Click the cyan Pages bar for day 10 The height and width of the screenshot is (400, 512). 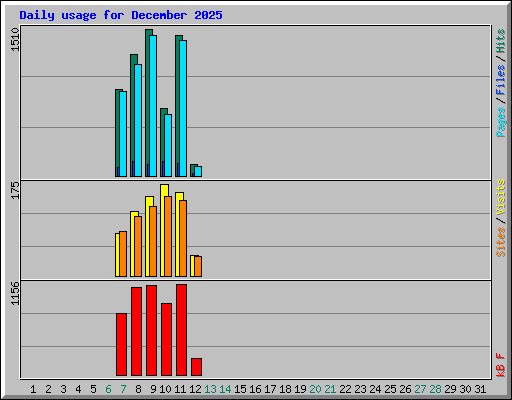(168, 145)
